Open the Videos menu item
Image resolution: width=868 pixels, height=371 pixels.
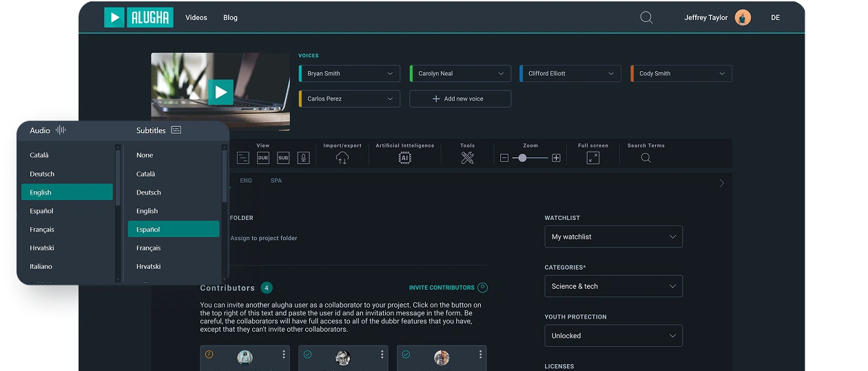[196, 18]
